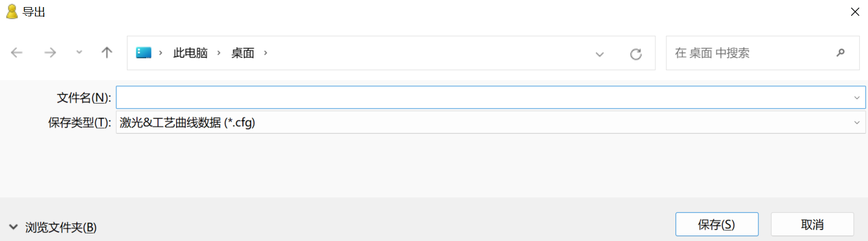The width and height of the screenshot is (868, 241).
Task: Go forward using the right arrow
Action: point(50,52)
